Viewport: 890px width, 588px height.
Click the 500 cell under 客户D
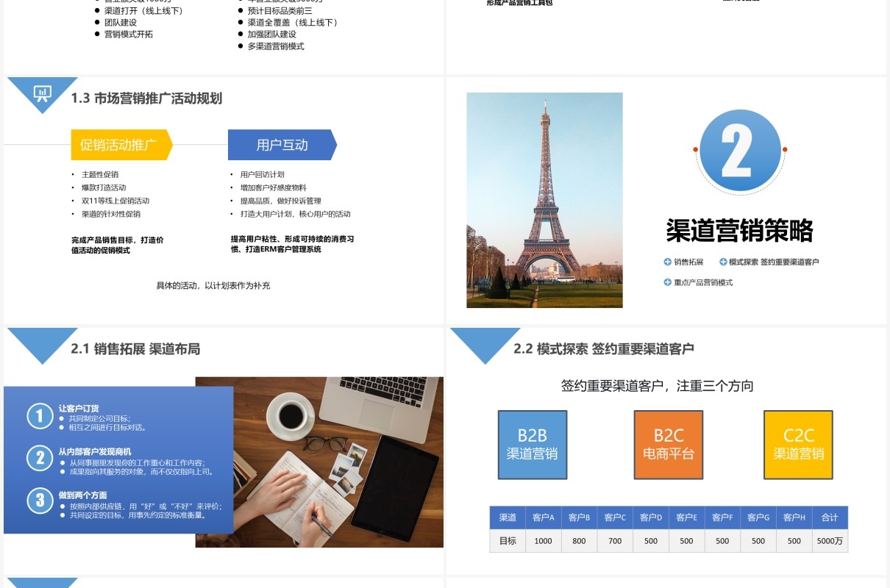pos(651,541)
